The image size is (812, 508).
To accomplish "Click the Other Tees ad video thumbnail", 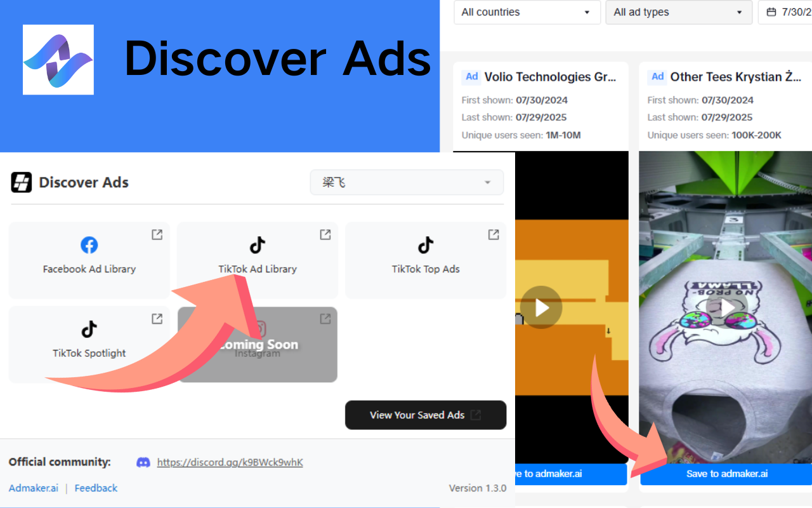I will 725,307.
